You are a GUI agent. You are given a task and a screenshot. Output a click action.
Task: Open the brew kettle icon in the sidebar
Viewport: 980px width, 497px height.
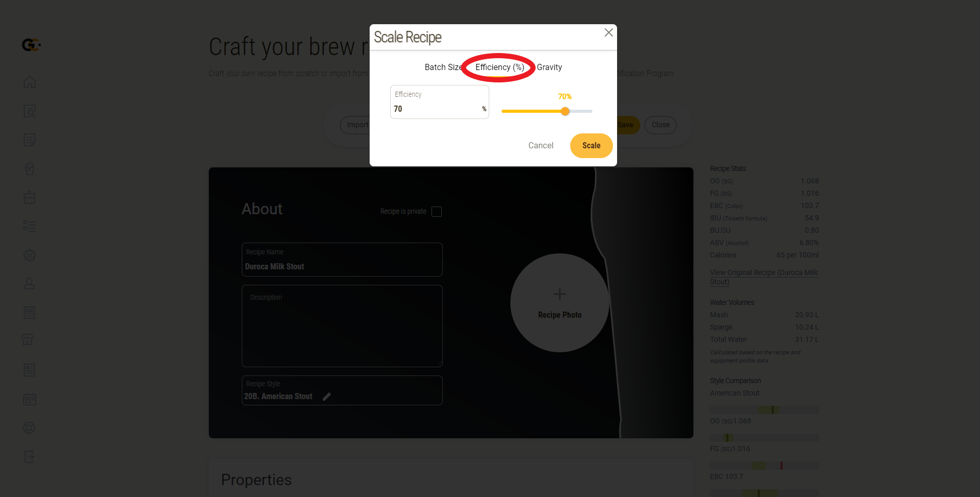click(x=30, y=197)
